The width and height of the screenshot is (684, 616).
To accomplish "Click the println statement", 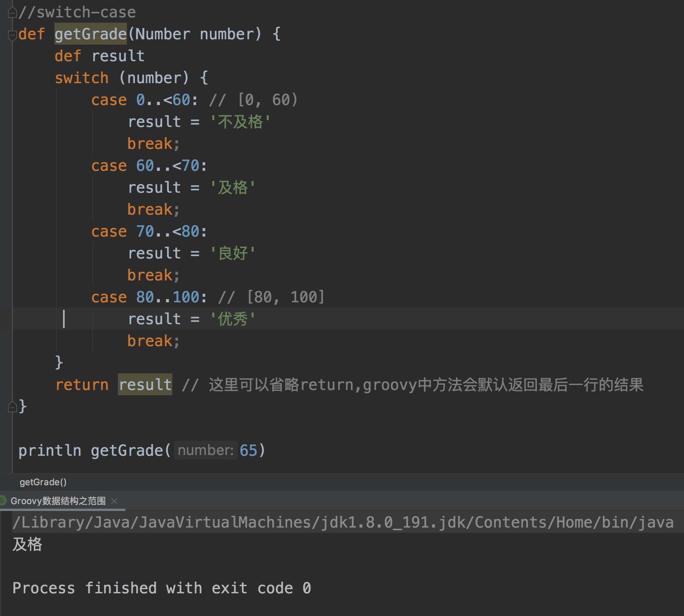I will tap(142, 450).
